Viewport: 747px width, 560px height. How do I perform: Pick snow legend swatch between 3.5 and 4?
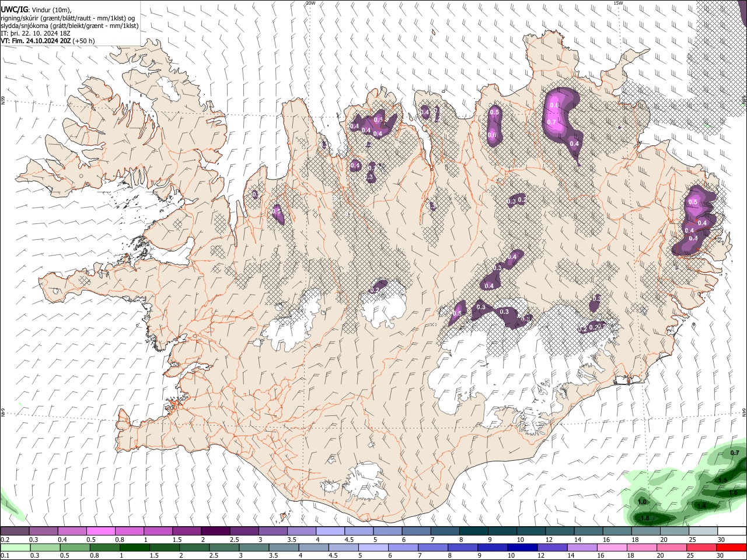tap(301, 531)
